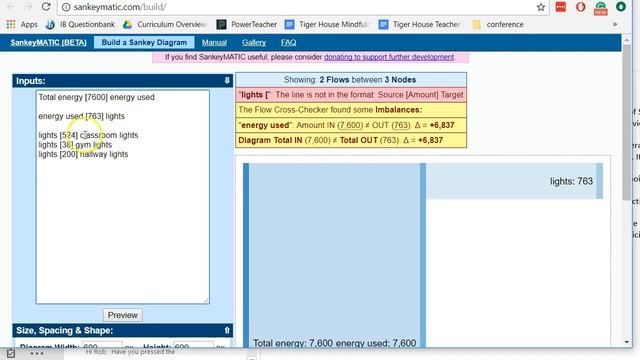
Task: Bookmark this page with the star icon
Action: 541,7
